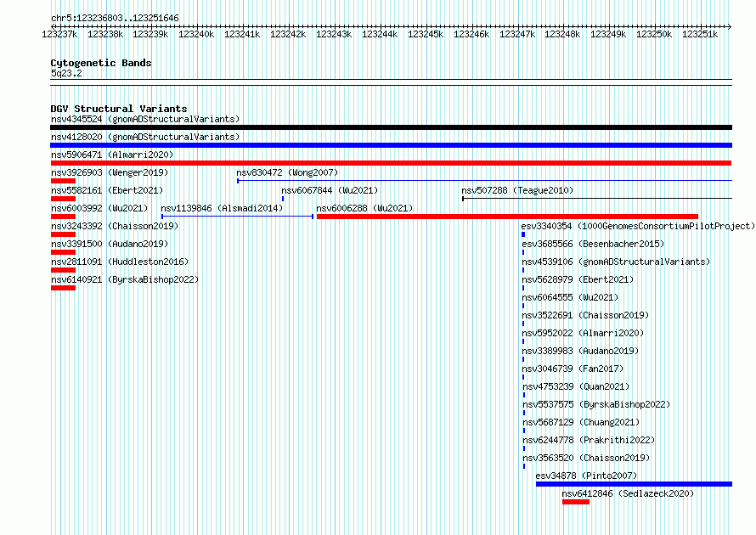Click the black nsv4345524 variant bar

(391, 127)
